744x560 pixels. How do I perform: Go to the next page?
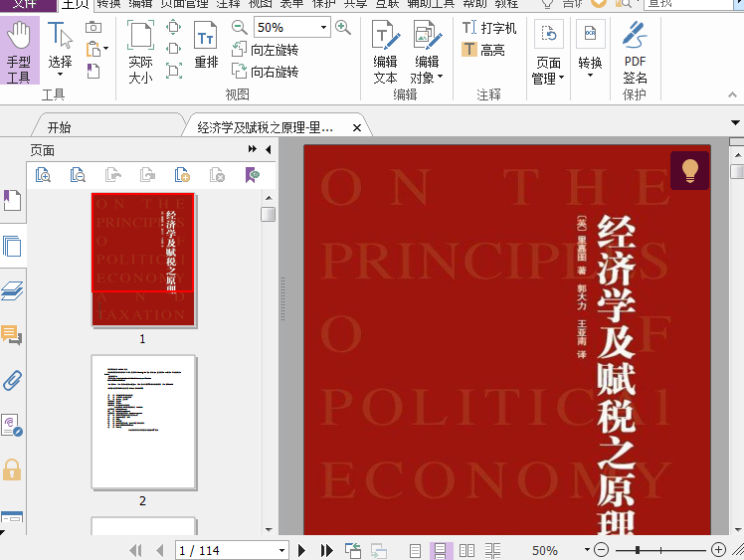pyautogui.click(x=301, y=550)
